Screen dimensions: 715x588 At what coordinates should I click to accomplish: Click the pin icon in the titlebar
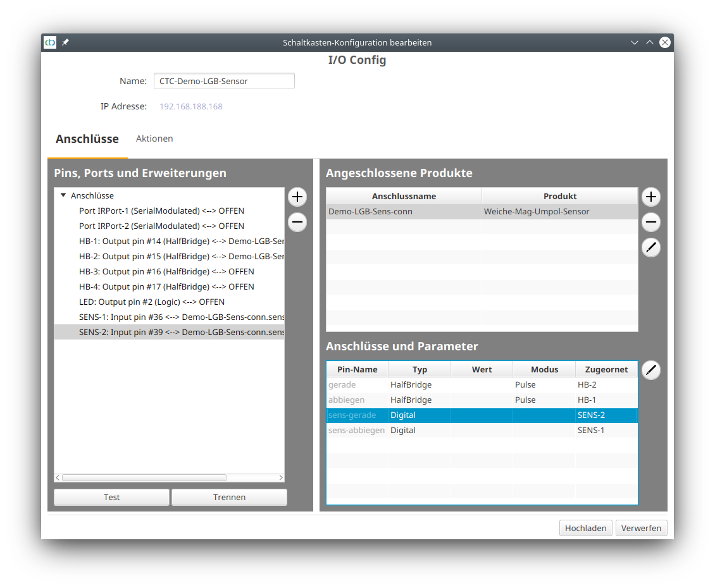coord(65,42)
